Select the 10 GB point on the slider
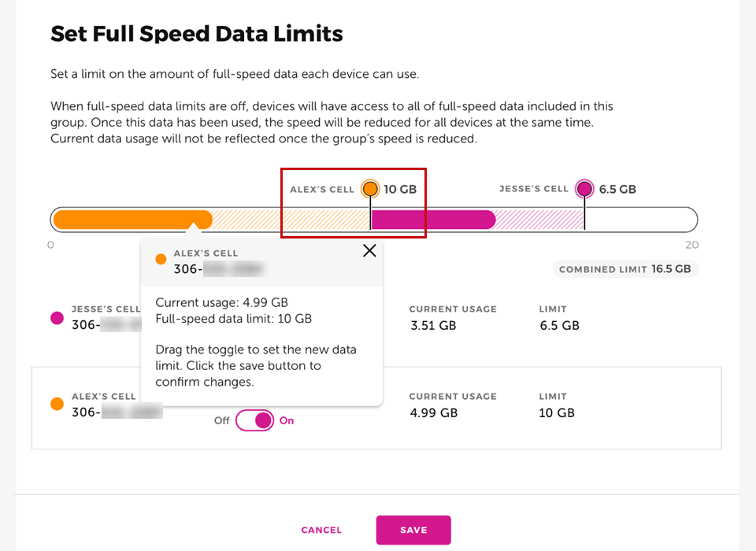 (x=369, y=220)
